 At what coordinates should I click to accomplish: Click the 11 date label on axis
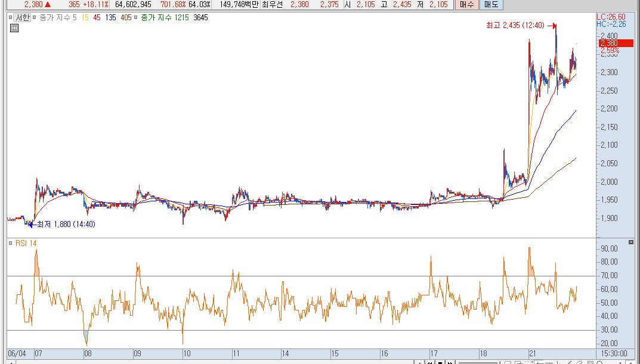click(x=236, y=353)
